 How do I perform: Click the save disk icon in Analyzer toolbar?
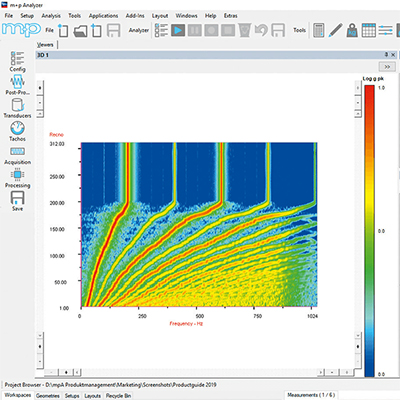[278, 30]
